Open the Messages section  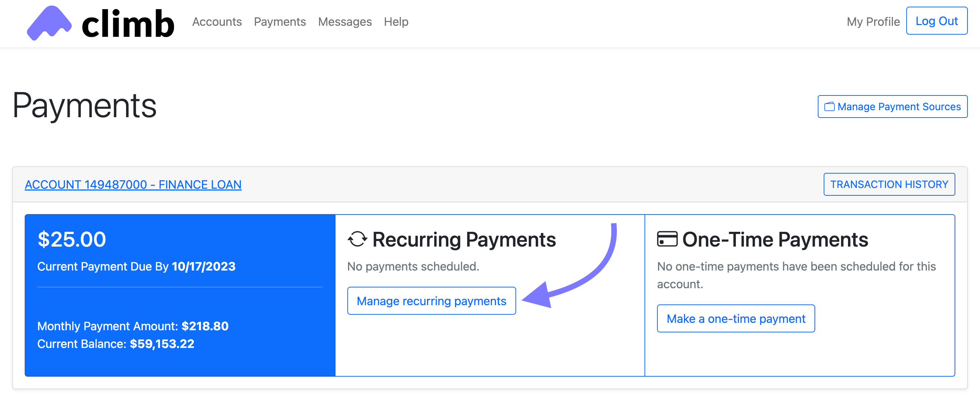(x=345, y=22)
